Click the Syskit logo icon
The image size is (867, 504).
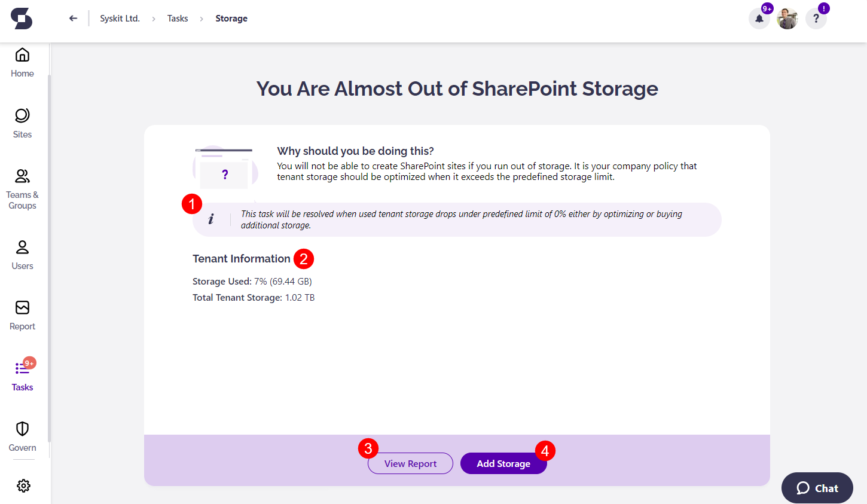22,19
